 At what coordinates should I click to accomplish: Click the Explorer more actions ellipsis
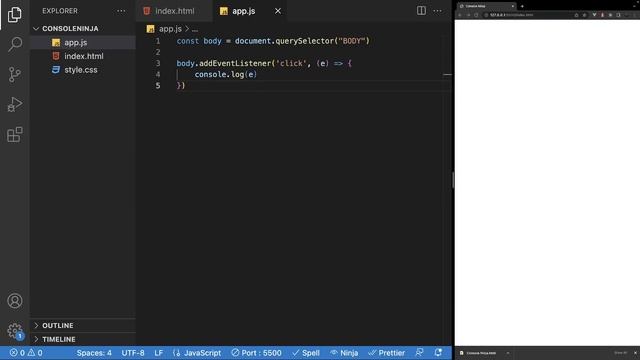[x=121, y=11]
